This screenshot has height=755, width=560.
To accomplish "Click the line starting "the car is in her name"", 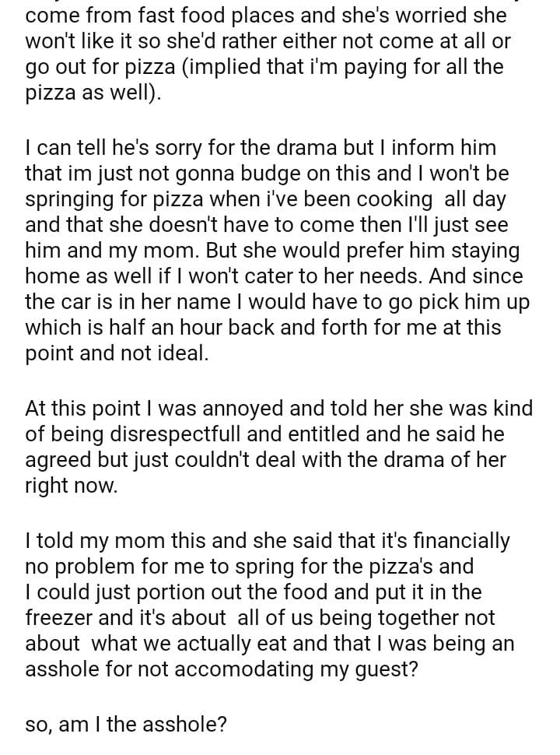I will click(277, 302).
